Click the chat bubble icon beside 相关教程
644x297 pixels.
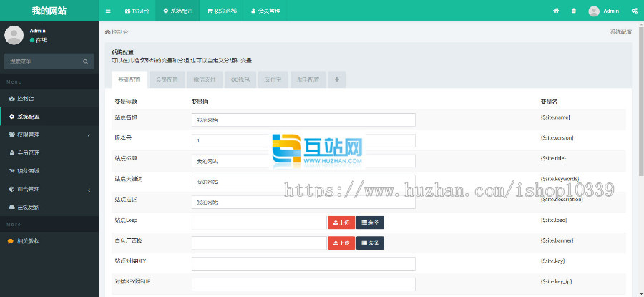coord(11,242)
